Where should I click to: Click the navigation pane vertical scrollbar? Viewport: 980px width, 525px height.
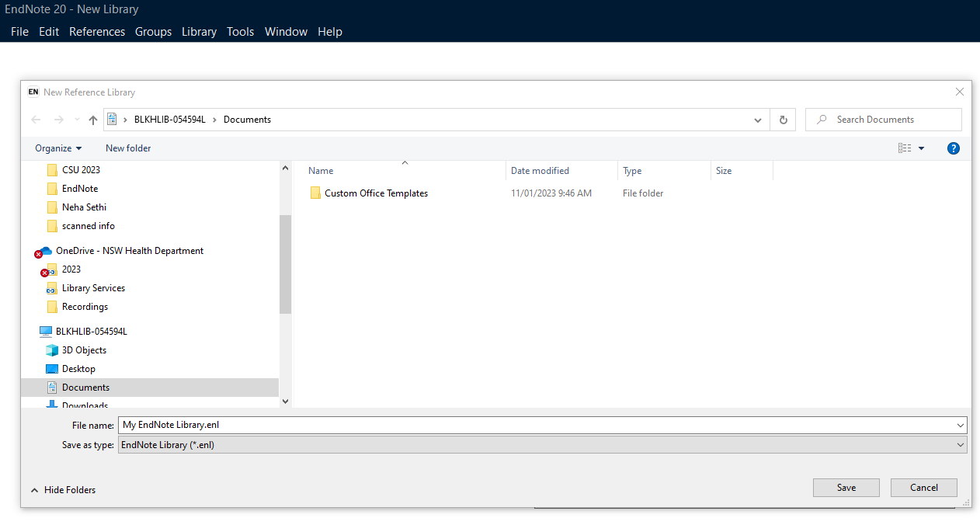(x=285, y=264)
